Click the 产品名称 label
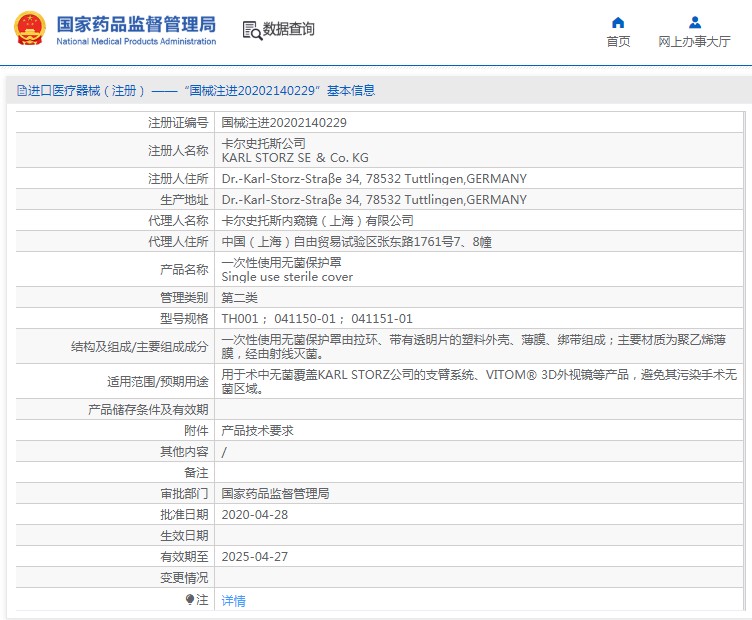This screenshot has height=620, width=752. coord(184,269)
